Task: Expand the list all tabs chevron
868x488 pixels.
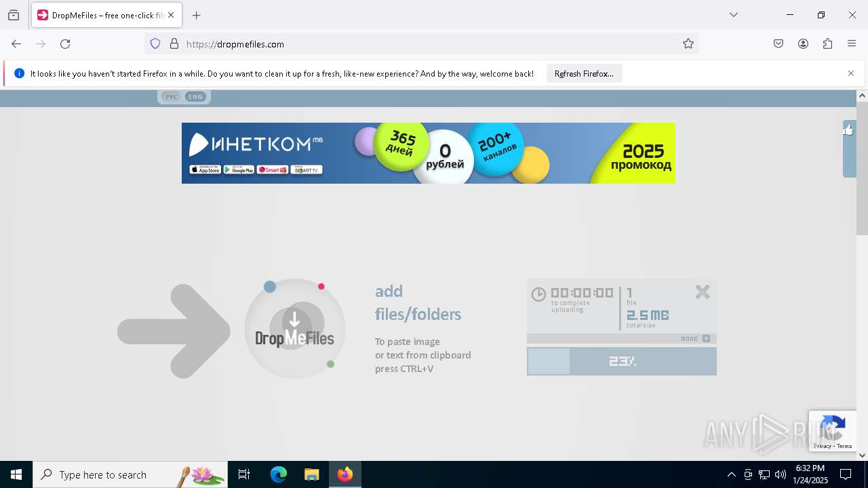Action: pyautogui.click(x=734, y=15)
